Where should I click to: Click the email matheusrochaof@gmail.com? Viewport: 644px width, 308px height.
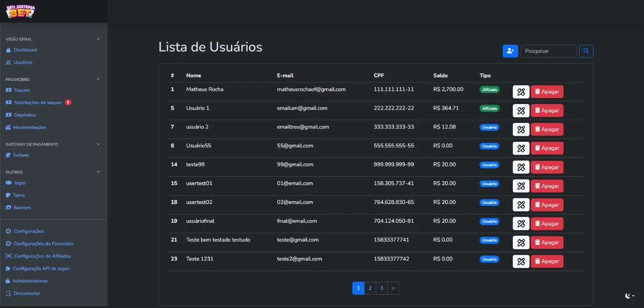pos(311,89)
